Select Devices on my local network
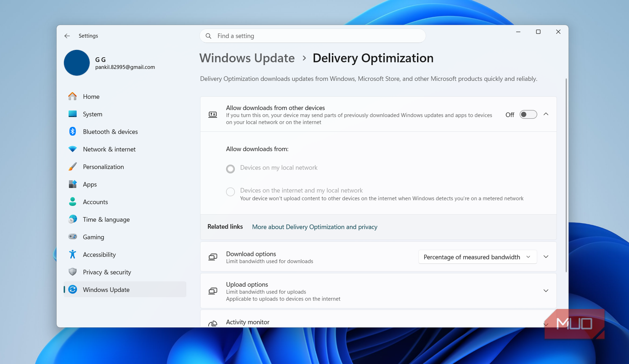Viewport: 629px width, 364px height. (x=230, y=168)
